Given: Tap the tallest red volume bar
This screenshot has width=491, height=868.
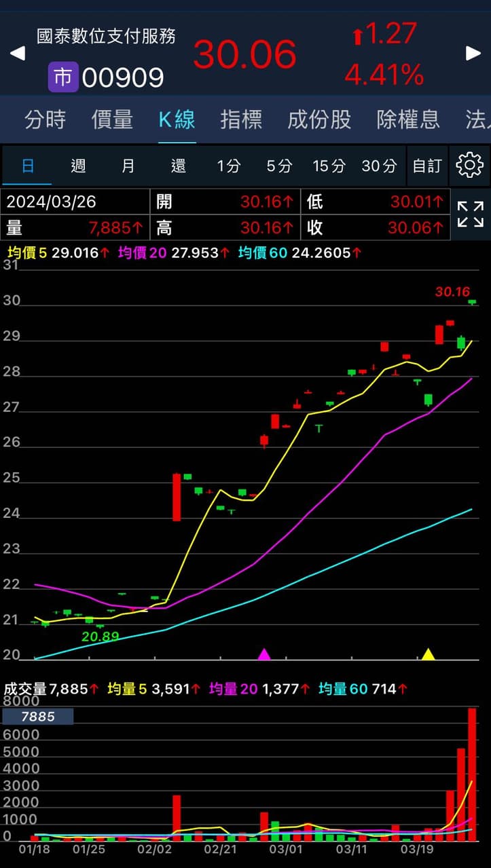Looking at the screenshot, I should click(472, 774).
